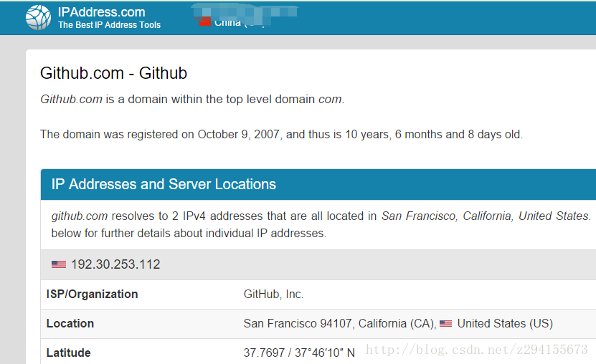Click the US flag beside 192.30.253.112
Screen dimensions: 596x364
tap(59, 264)
